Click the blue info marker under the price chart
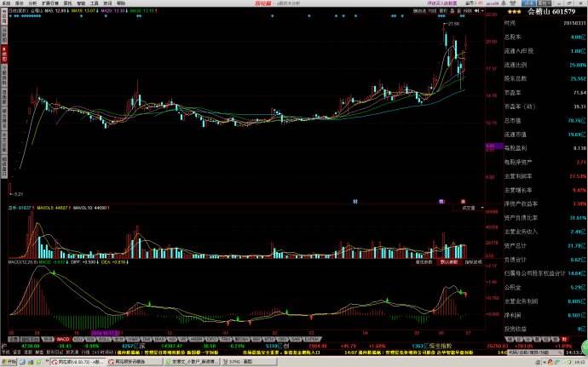This screenshot has height=367, width=588. point(355,202)
